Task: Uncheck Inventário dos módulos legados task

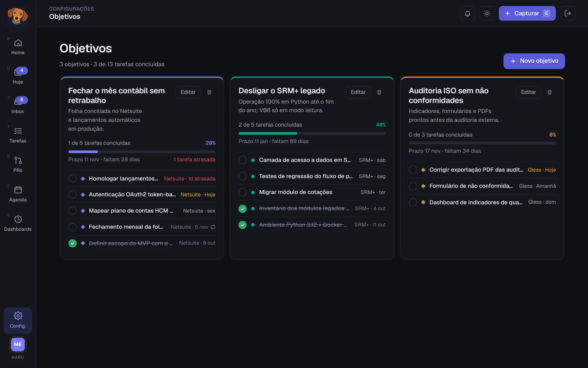Action: pyautogui.click(x=243, y=208)
